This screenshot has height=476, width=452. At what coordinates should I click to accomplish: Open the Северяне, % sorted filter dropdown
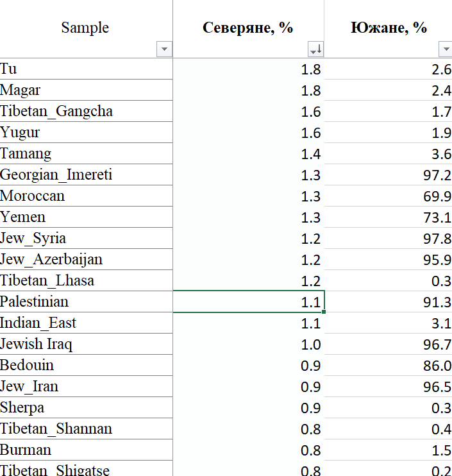(x=316, y=49)
